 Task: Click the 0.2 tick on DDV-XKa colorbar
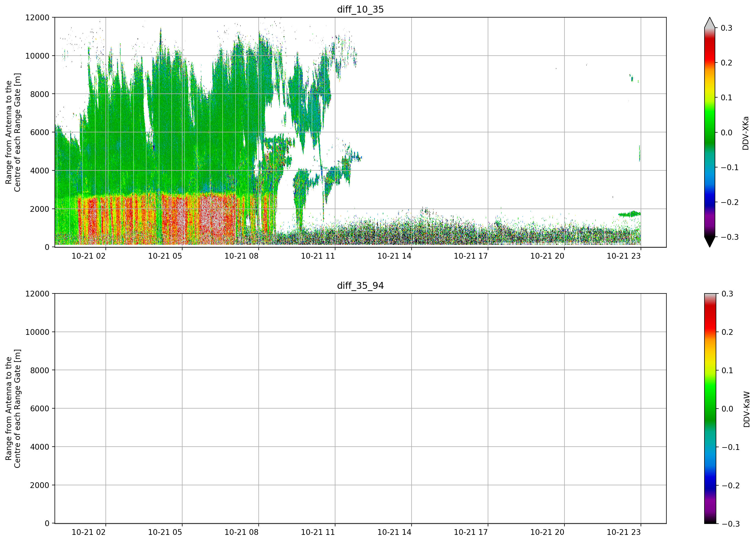click(726, 63)
